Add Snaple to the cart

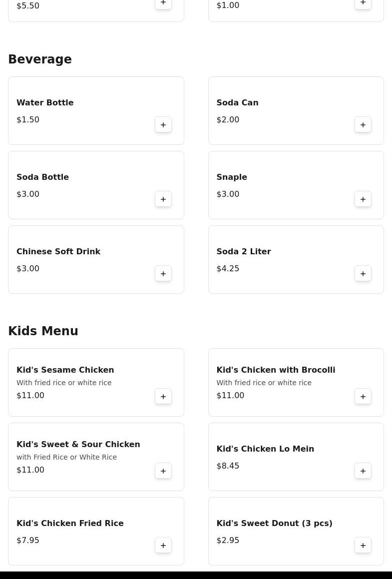point(363,199)
